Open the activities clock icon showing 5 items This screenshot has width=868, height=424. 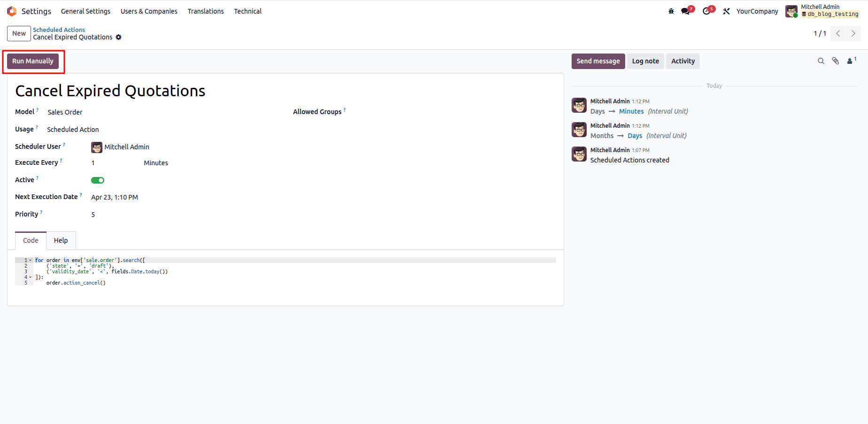click(706, 10)
